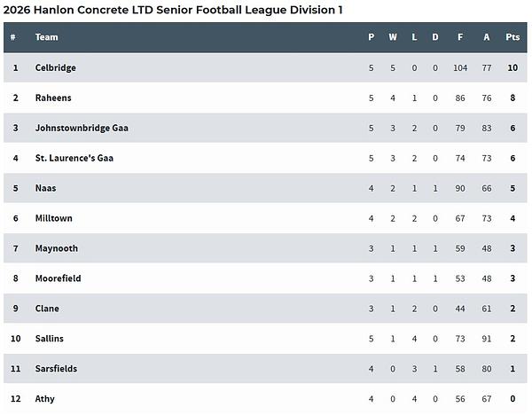This screenshot has height=415, width=532.
Task: Open Moorefield team details
Action: coord(59,278)
